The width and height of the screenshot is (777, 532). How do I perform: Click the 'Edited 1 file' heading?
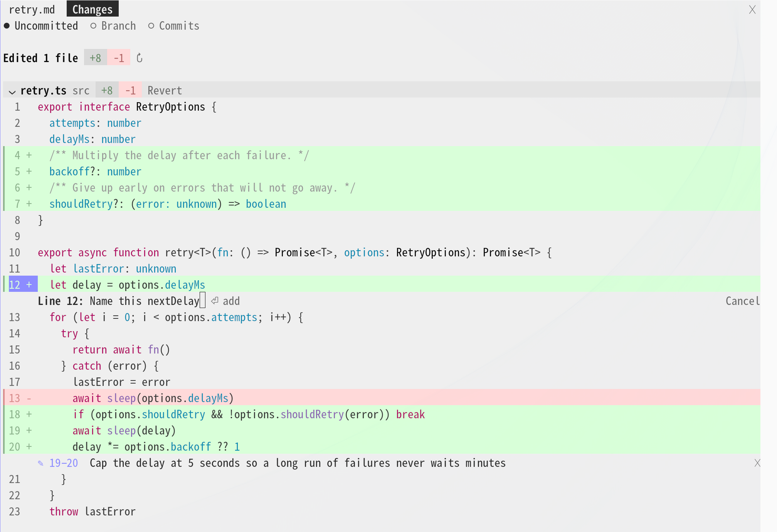click(x=40, y=58)
